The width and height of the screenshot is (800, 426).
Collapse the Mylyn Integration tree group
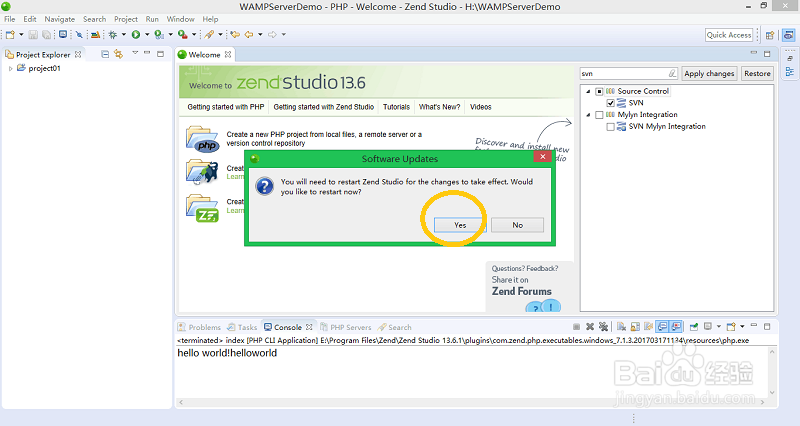click(588, 115)
